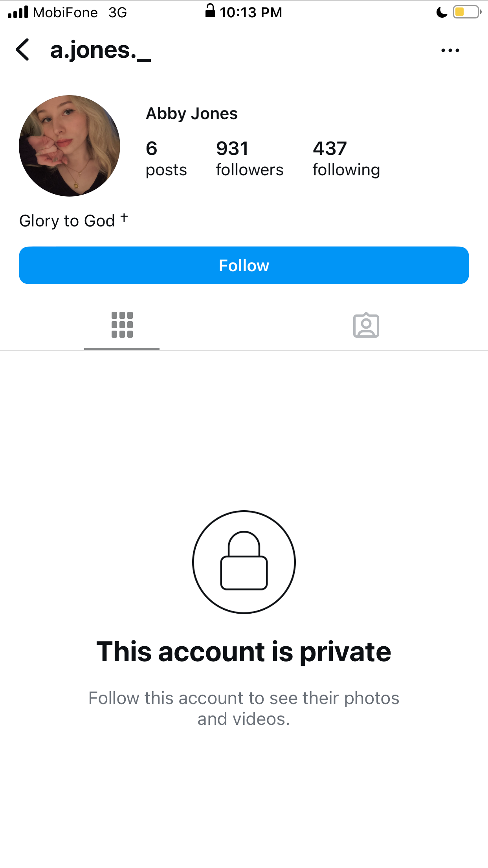Viewport: 488px width, 868px height.
Task: Select the grid posts tab icon
Action: [122, 325]
